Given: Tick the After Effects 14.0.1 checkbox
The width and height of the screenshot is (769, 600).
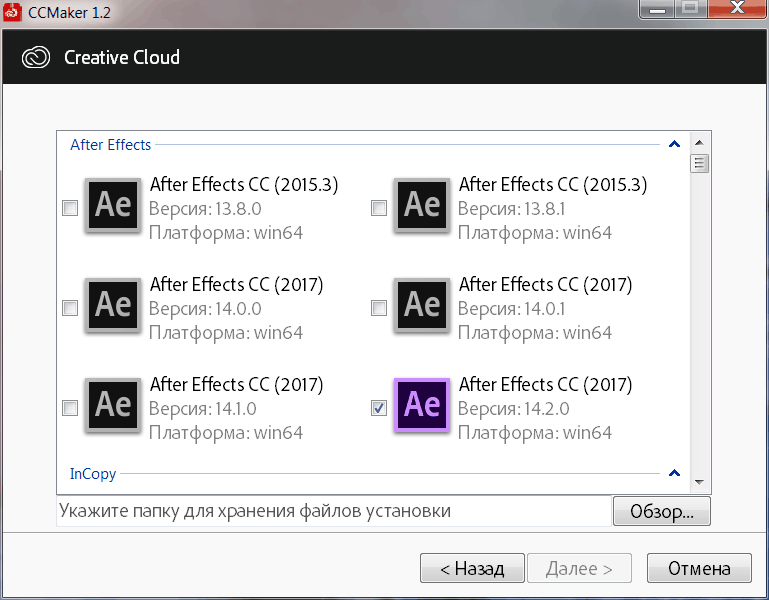Looking at the screenshot, I should coord(379,308).
